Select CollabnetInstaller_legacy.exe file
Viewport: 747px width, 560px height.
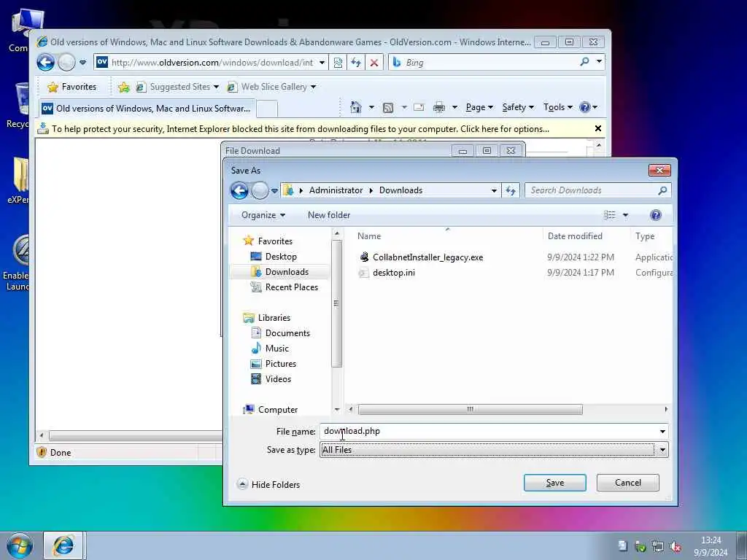pos(427,257)
